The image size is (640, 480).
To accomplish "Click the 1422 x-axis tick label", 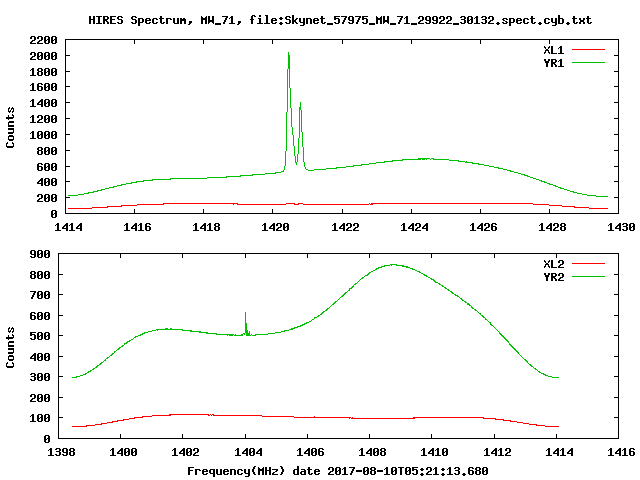I will 345,227.
